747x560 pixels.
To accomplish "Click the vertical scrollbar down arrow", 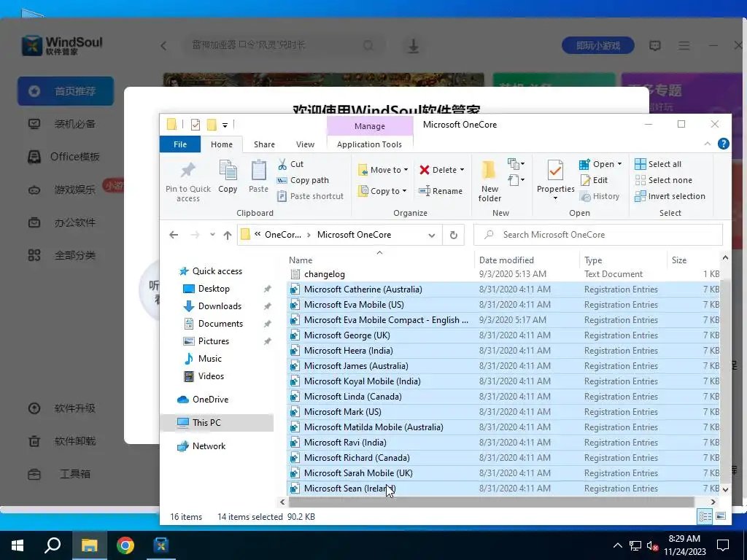I will click(725, 489).
